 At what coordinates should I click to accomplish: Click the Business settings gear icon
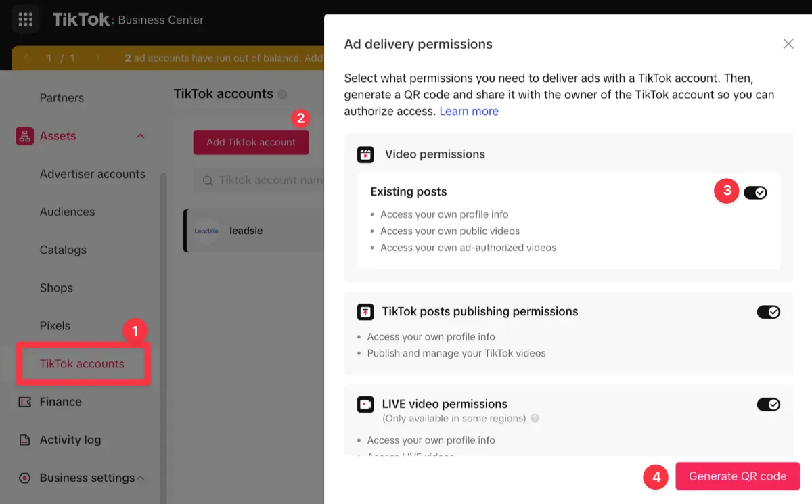[23, 477]
